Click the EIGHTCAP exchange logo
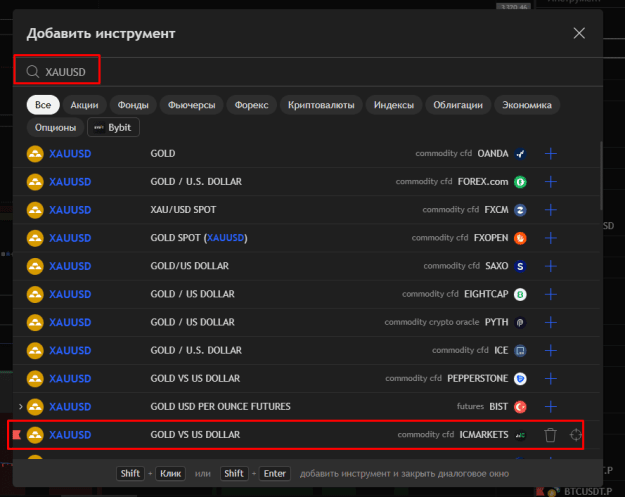This screenshot has height=497, width=625. (x=520, y=294)
